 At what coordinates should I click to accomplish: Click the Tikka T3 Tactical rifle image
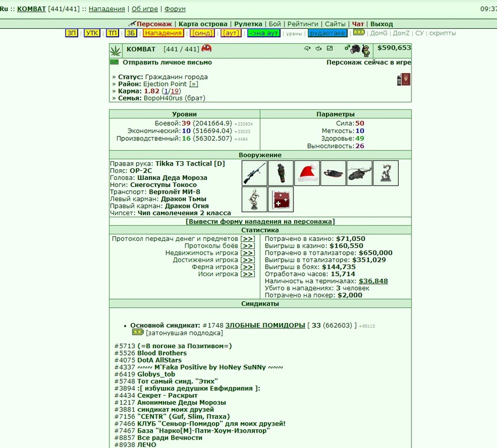click(254, 173)
